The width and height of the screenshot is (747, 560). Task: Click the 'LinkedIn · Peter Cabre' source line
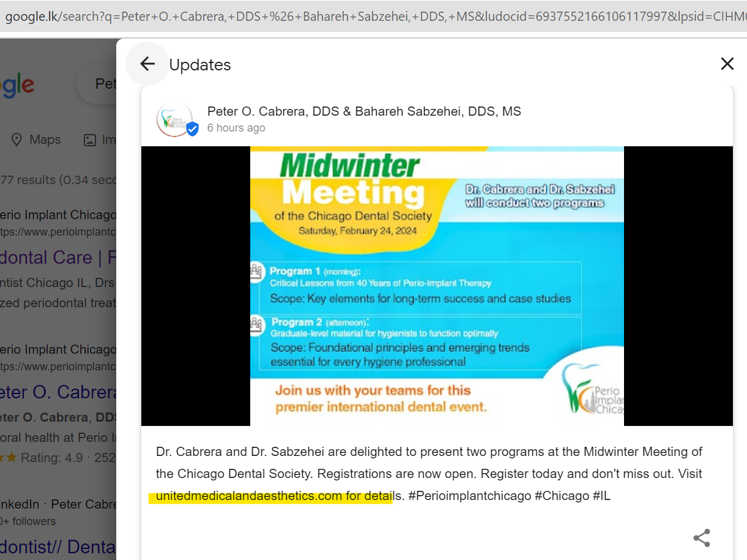tap(58, 504)
